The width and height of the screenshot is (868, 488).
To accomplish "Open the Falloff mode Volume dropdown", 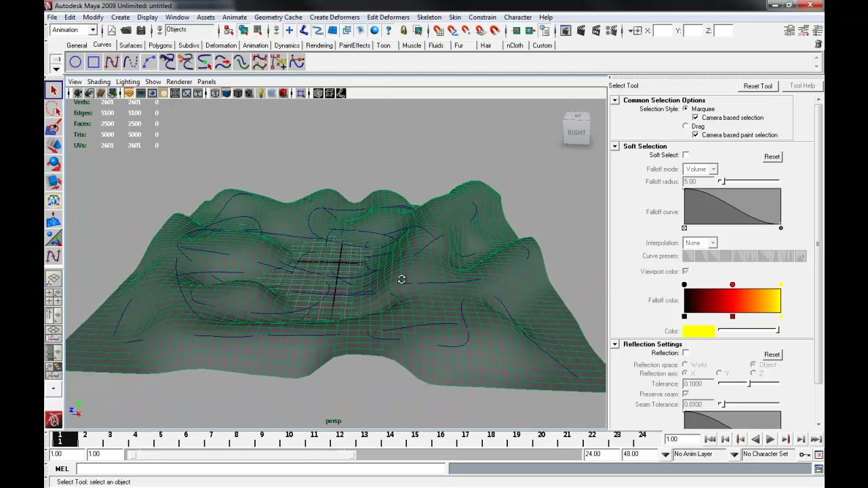I will [701, 169].
